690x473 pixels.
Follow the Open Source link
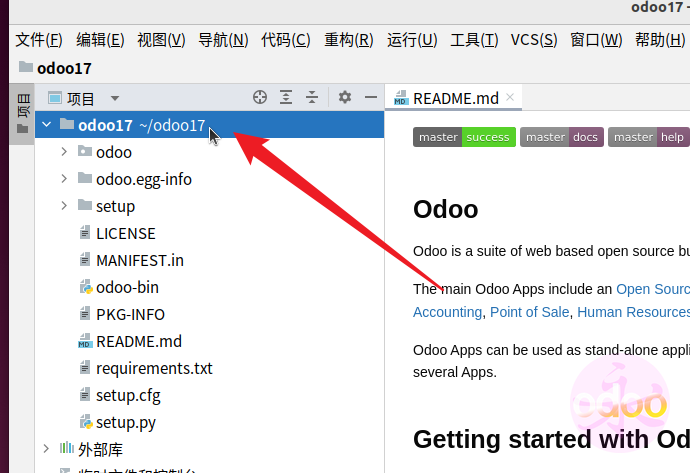click(x=653, y=289)
